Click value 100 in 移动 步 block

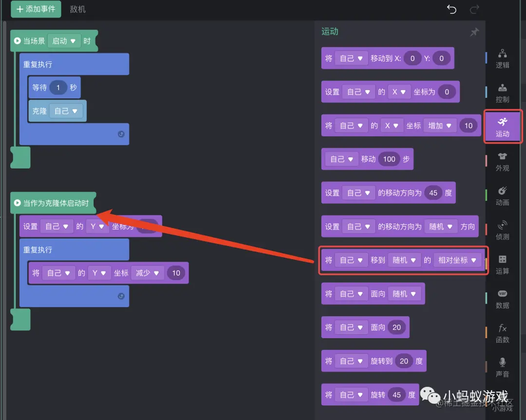pyautogui.click(x=389, y=159)
